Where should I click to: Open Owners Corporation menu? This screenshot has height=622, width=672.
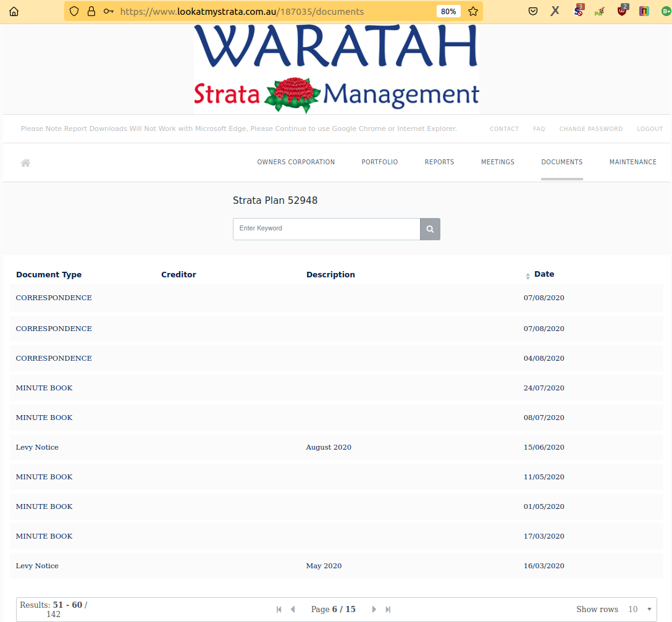point(296,162)
